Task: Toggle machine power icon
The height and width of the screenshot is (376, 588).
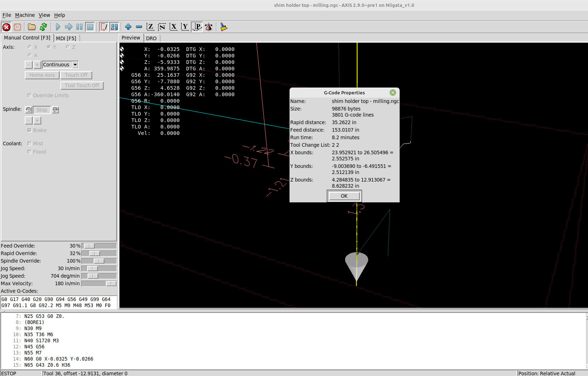Action: click(17, 27)
